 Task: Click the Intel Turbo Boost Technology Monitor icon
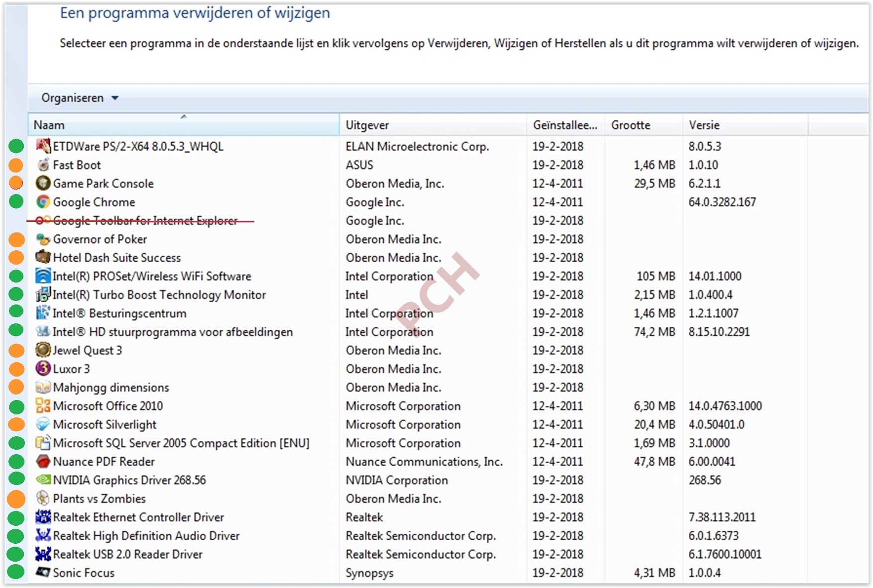43,294
